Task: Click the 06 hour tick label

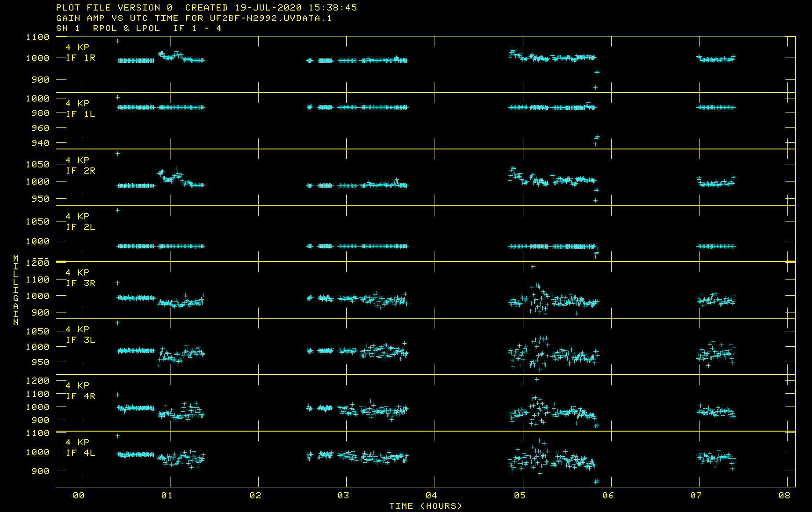Action: 608,496
